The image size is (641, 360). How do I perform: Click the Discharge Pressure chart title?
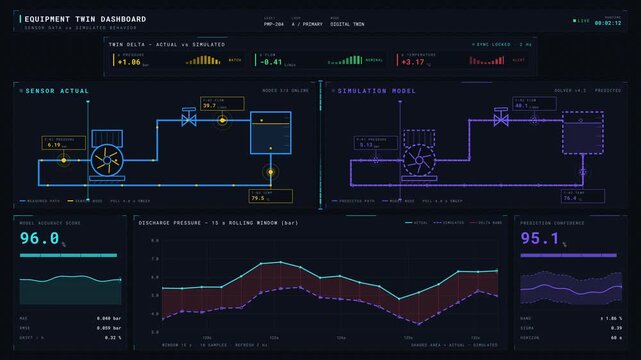pyautogui.click(x=218, y=223)
